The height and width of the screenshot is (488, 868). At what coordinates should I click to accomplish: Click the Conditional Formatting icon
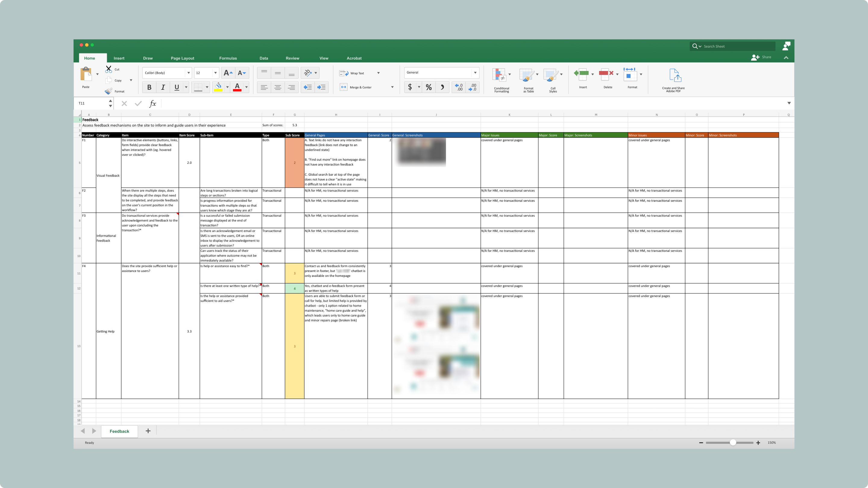(499, 75)
